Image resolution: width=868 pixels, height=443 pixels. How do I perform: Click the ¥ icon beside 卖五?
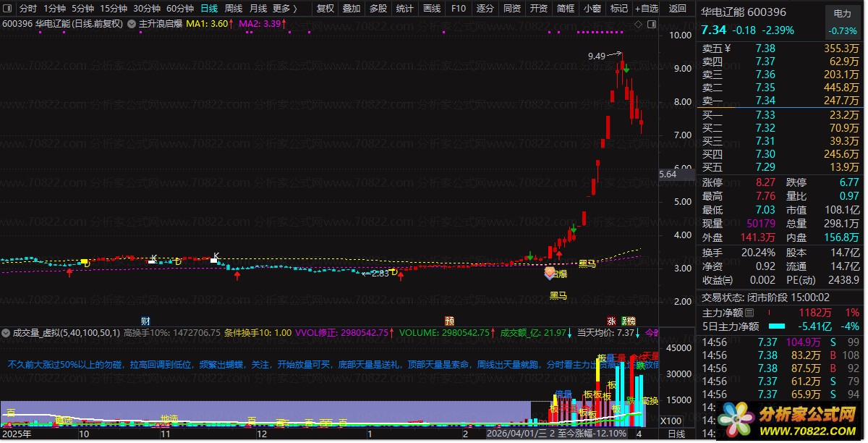(728, 48)
